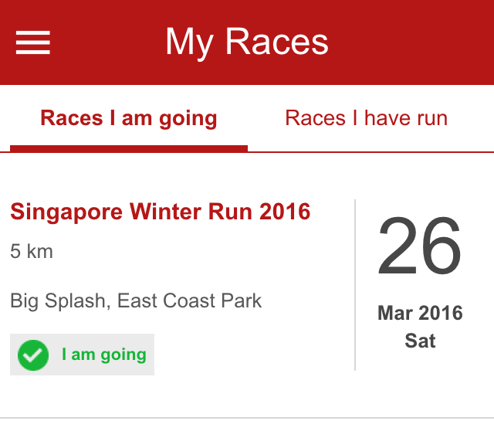This screenshot has height=448, width=494.
Task: Open the hamburger navigation menu
Action: 33,42
